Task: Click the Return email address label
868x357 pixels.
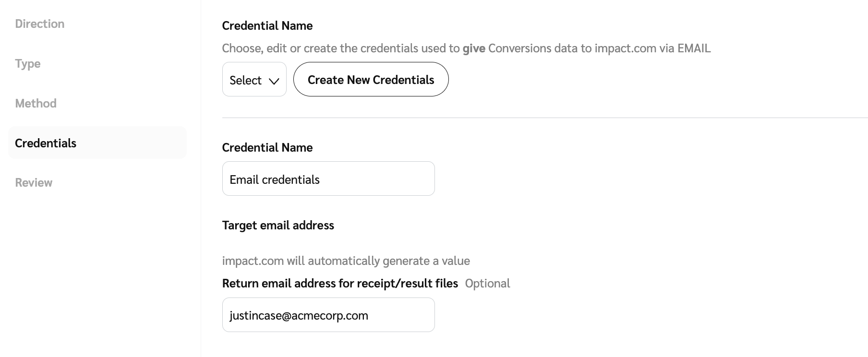Action: click(x=340, y=284)
